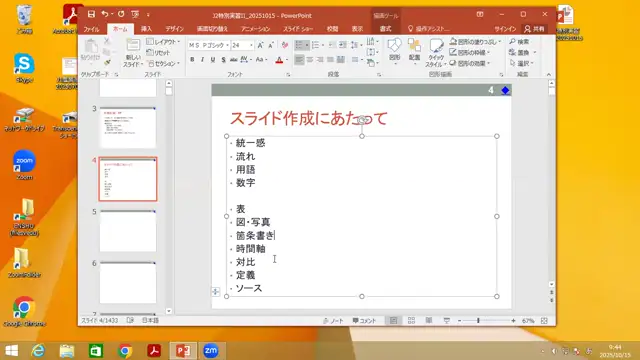The height and width of the screenshot is (360, 640).
Task: Click the 共有 share button
Action: pyautogui.click(x=534, y=29)
